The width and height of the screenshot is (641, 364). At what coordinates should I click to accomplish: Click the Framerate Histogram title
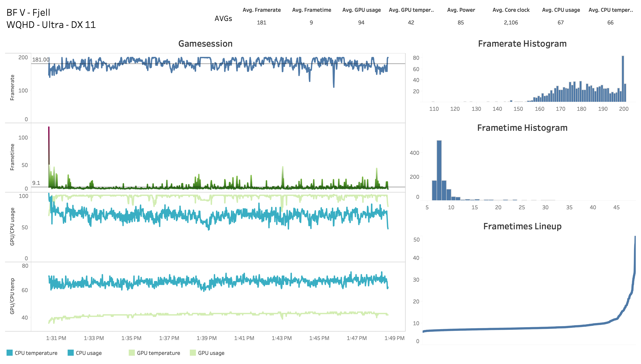522,44
